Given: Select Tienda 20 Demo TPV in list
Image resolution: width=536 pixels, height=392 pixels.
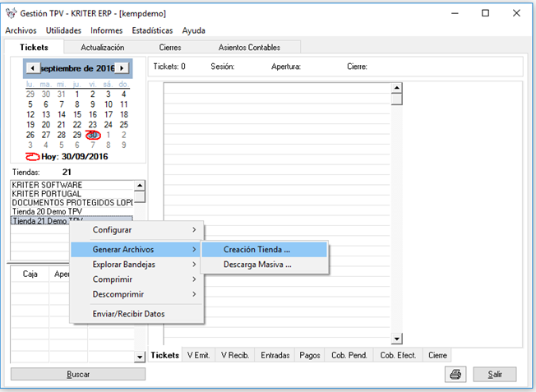Looking at the screenshot, I should pyautogui.click(x=48, y=211).
